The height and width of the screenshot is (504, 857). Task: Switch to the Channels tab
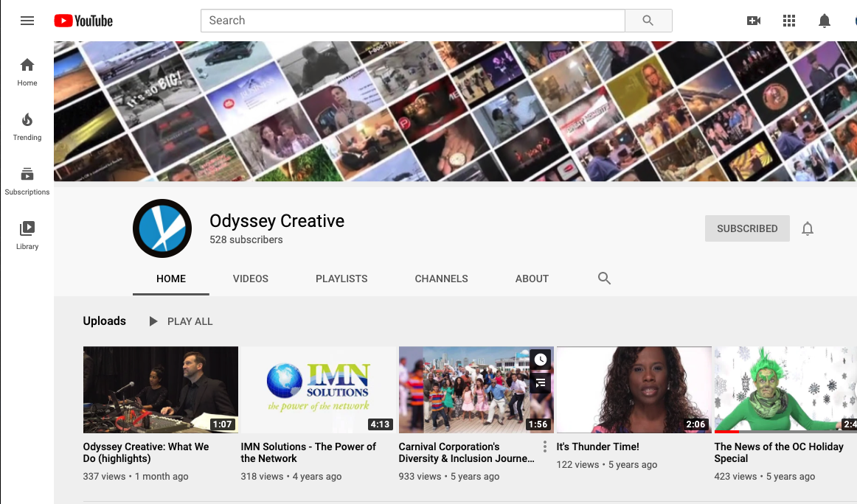point(441,279)
